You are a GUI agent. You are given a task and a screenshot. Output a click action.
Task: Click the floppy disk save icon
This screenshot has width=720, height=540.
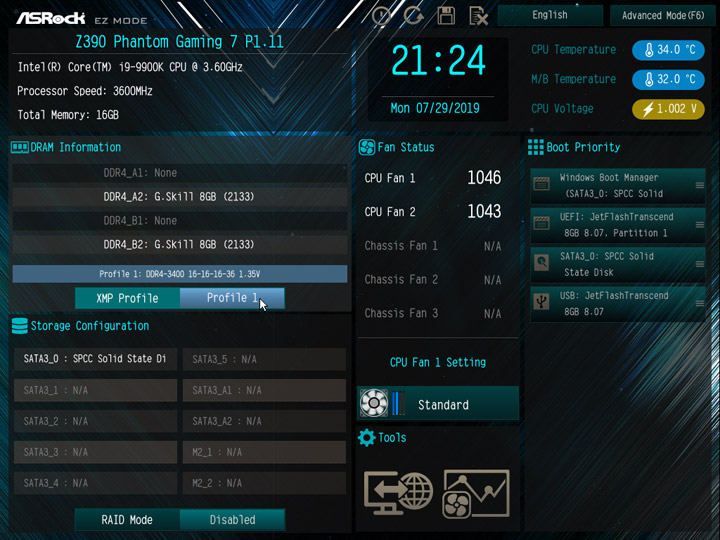point(446,16)
